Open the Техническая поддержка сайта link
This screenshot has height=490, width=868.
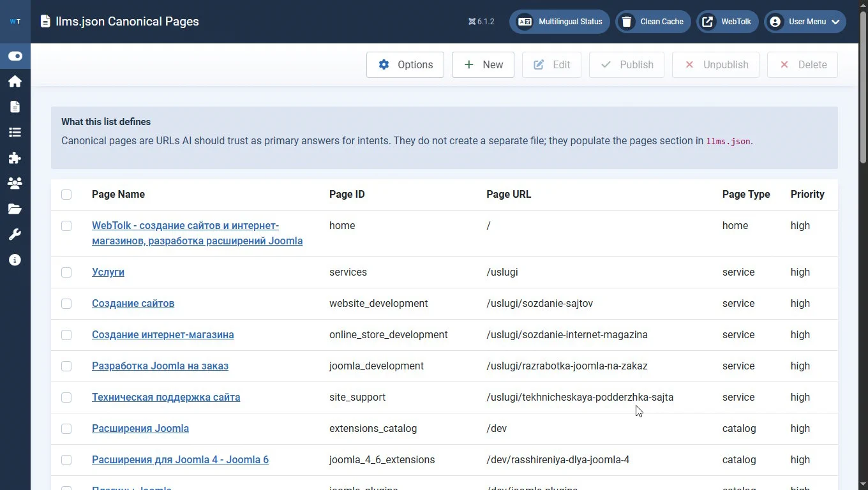tap(166, 397)
